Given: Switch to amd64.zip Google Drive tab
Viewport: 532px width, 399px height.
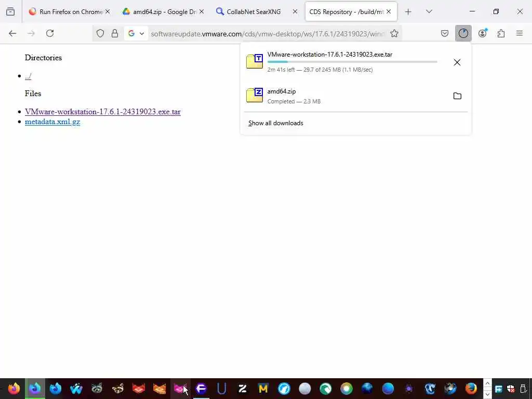Looking at the screenshot, I should tap(164, 12).
